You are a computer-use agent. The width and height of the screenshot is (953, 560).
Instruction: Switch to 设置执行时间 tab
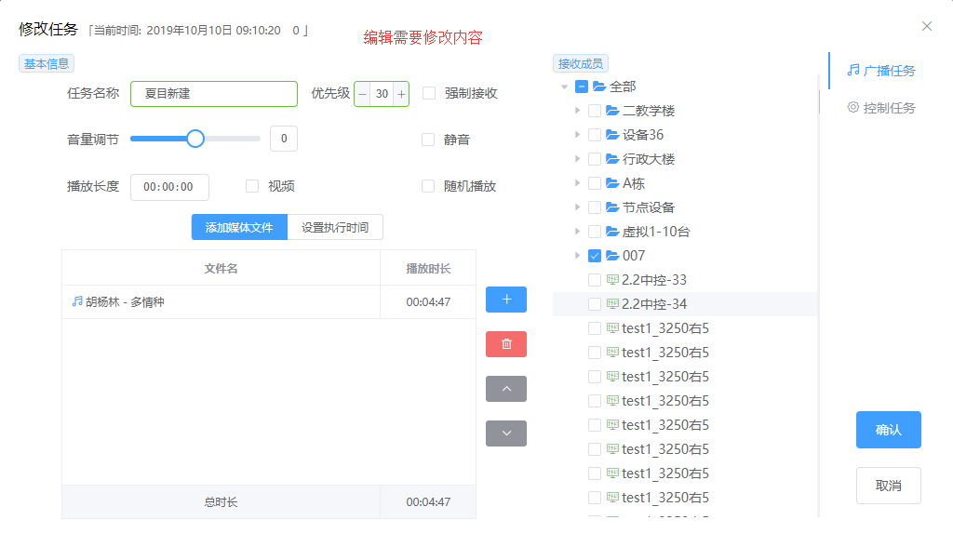coord(335,227)
